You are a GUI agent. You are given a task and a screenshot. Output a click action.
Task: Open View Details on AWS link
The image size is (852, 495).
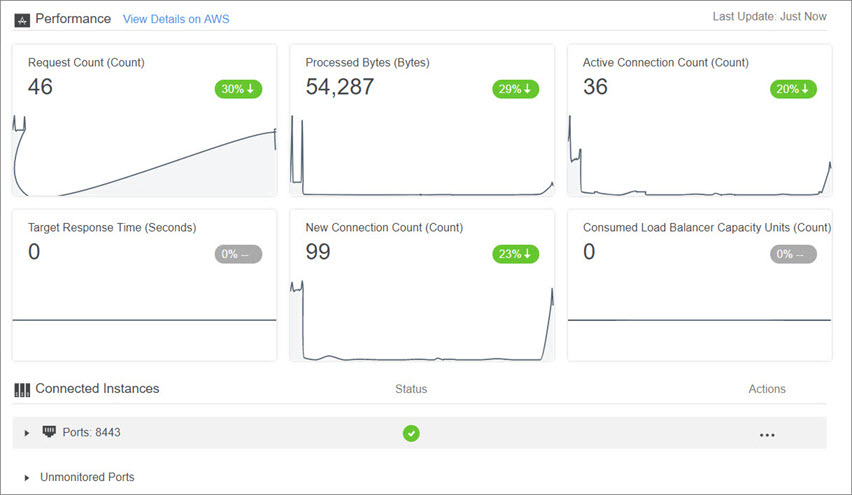(174, 19)
